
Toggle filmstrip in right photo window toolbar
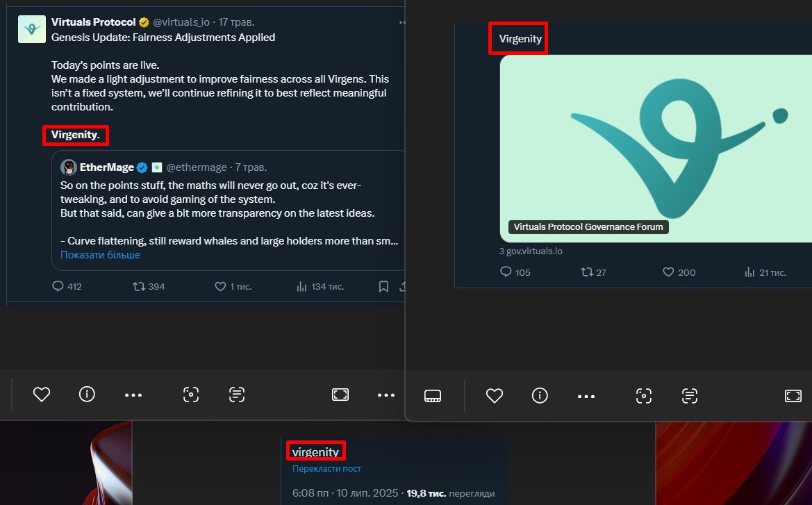(433, 396)
